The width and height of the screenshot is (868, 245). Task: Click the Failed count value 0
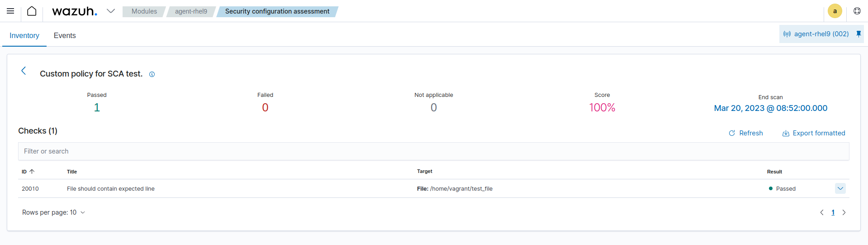point(265,108)
